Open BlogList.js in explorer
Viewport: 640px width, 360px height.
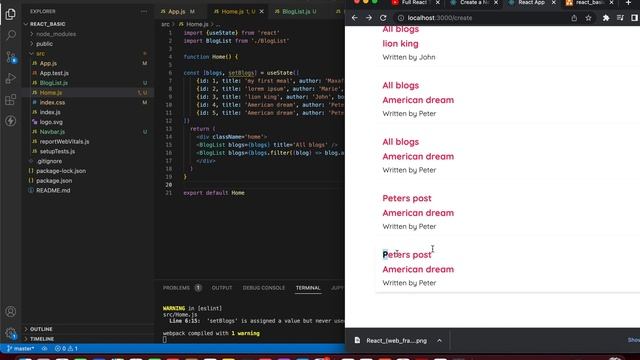point(54,83)
